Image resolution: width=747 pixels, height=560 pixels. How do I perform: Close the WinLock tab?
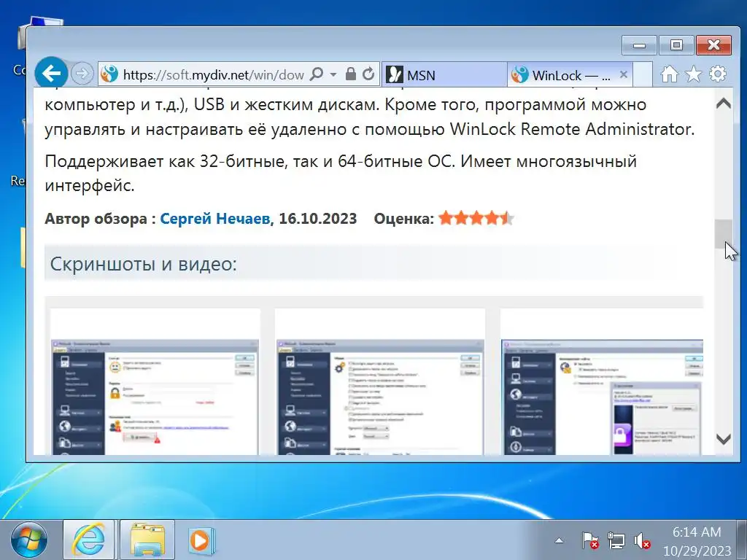623,74
